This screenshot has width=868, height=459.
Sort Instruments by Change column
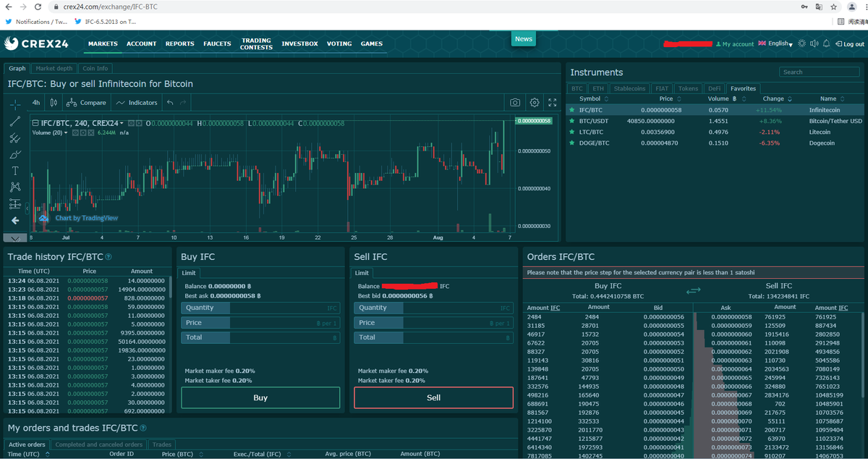pos(777,98)
